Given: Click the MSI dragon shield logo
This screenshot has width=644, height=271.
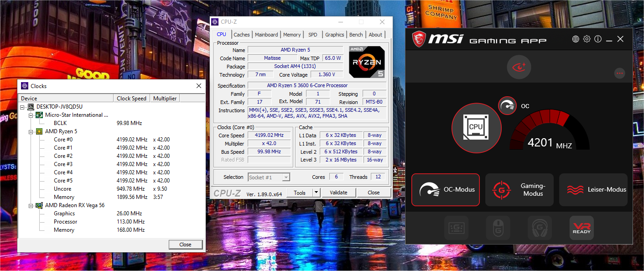Looking at the screenshot, I should coord(419,39).
